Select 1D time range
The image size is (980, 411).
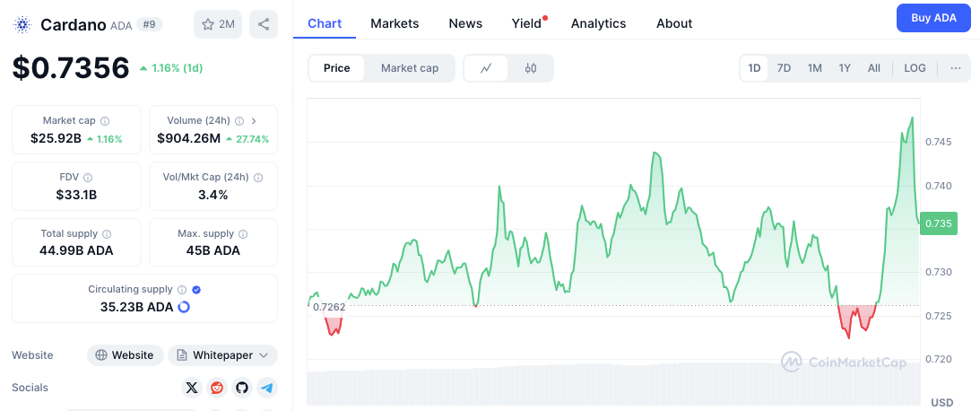[754, 68]
